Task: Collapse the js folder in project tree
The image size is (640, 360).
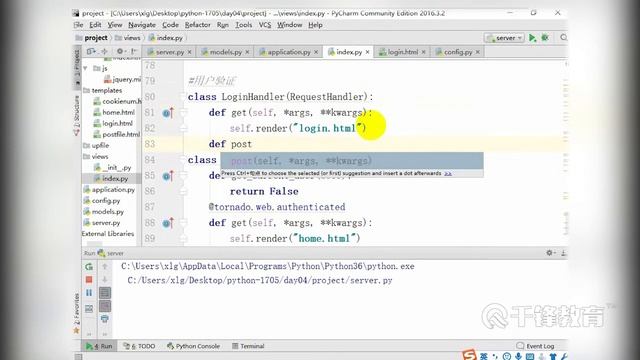Action: click(x=85, y=68)
